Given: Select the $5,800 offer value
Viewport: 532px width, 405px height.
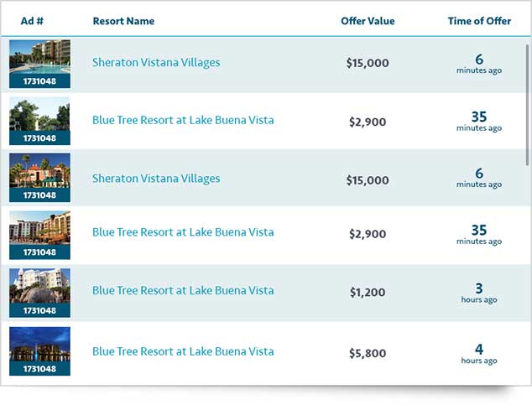Looking at the screenshot, I should [x=368, y=354].
